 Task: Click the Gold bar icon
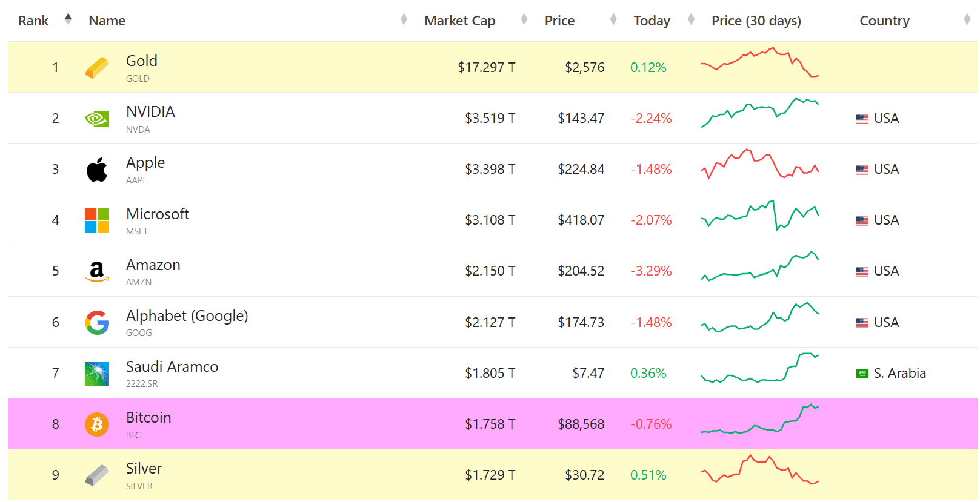[x=96, y=67]
